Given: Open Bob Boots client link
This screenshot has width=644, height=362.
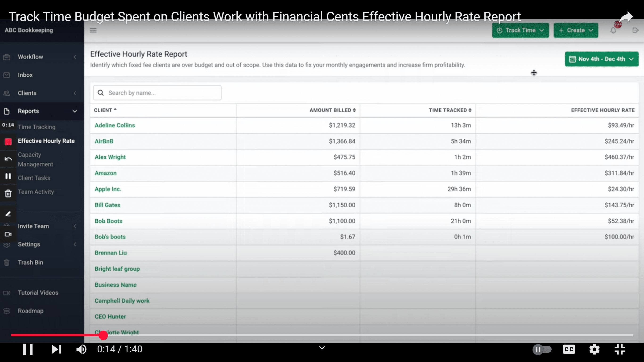Looking at the screenshot, I should 108,221.
